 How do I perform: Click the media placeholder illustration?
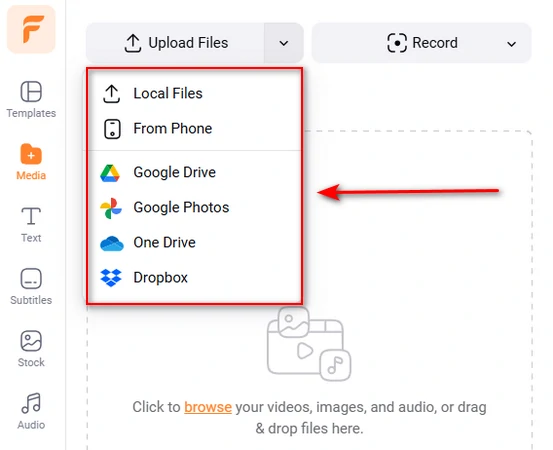click(x=309, y=343)
